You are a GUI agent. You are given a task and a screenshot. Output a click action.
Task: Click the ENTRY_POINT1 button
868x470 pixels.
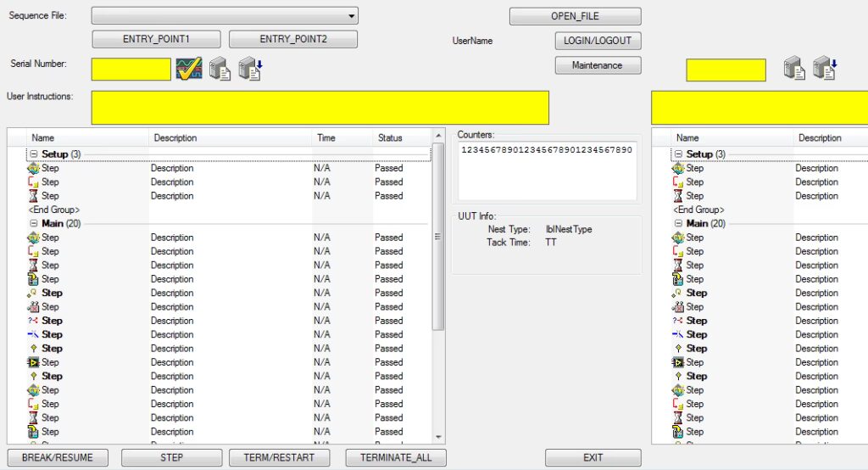[156, 39]
